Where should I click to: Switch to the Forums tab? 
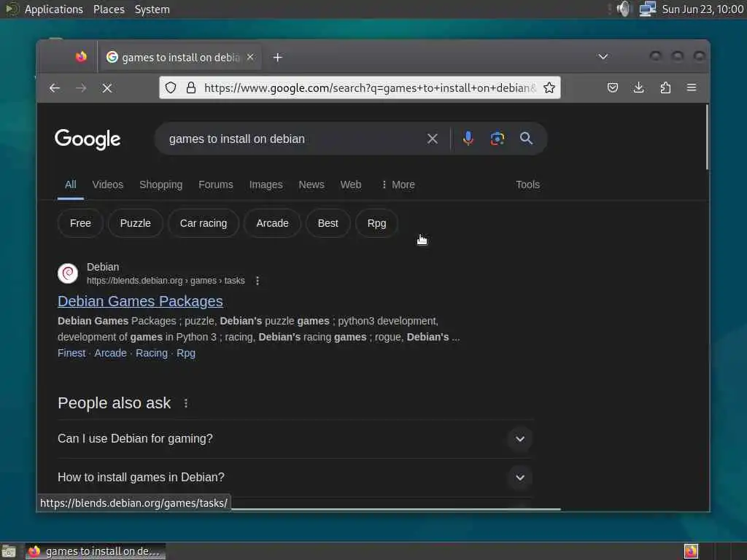(x=216, y=184)
